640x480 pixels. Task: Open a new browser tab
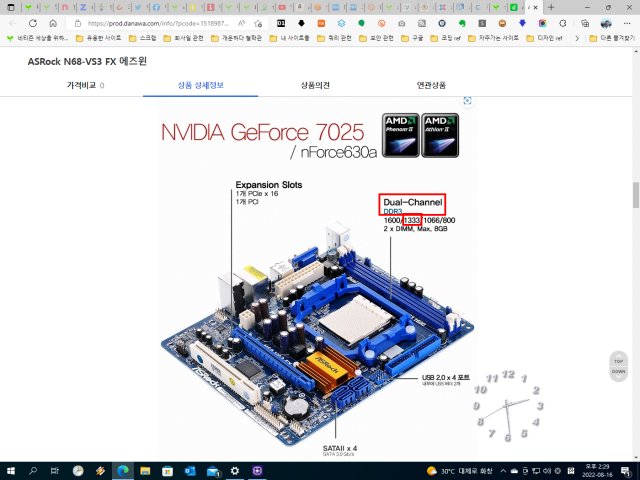tap(551, 7)
